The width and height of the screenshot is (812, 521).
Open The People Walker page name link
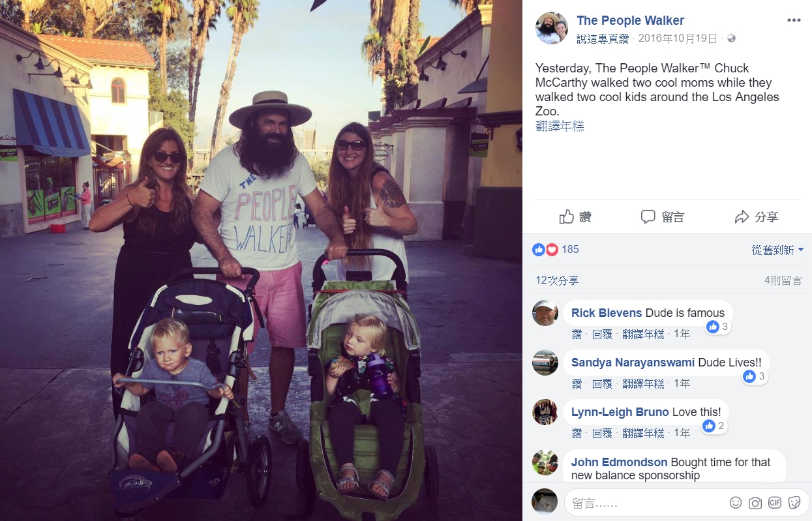(630, 20)
